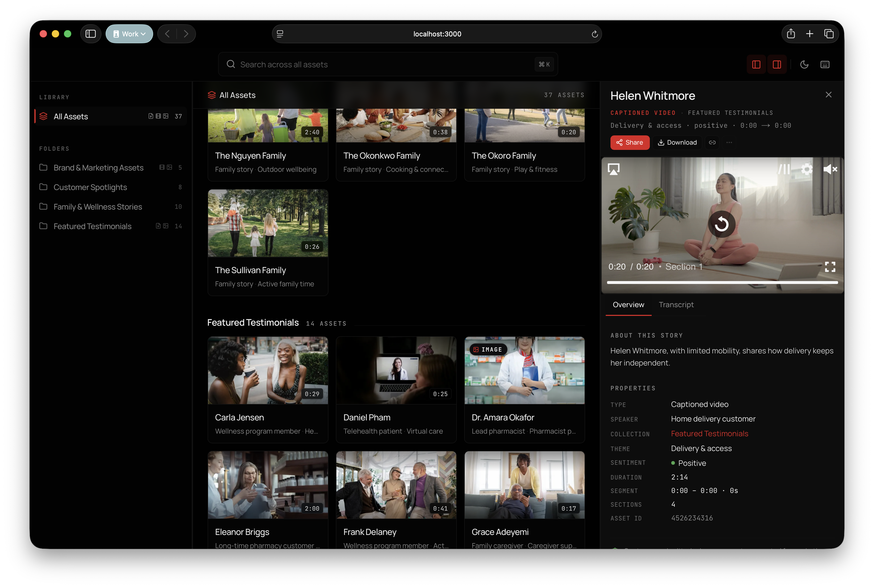Image resolution: width=874 pixels, height=588 pixels.
Task: Open the Dr. Amara Okafor image card
Action: 524,390
